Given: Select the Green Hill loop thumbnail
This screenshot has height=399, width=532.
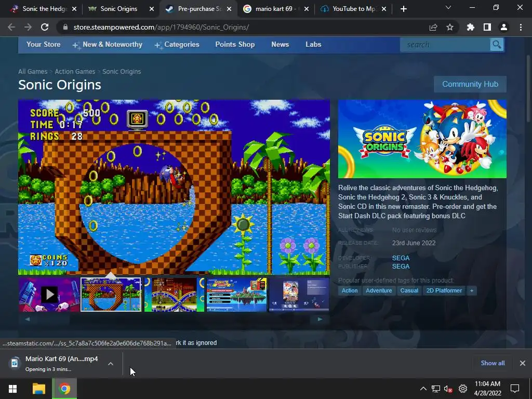Looking at the screenshot, I should point(111,295).
